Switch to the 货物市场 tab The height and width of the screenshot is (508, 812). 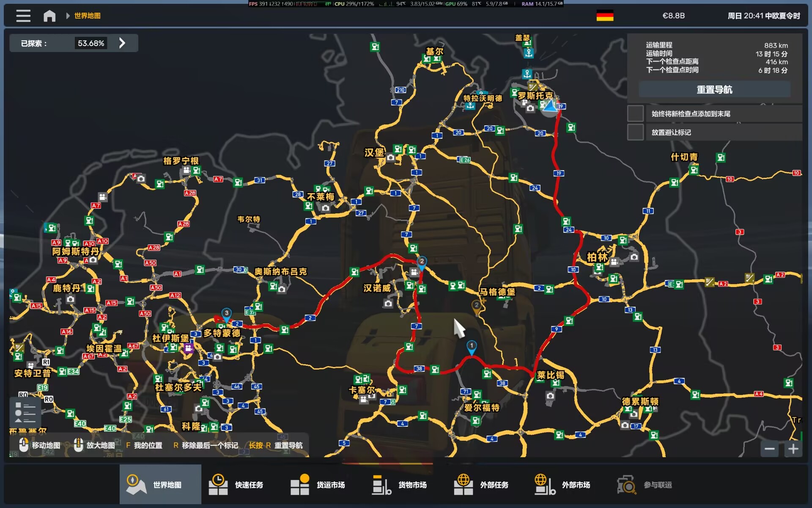(x=405, y=485)
